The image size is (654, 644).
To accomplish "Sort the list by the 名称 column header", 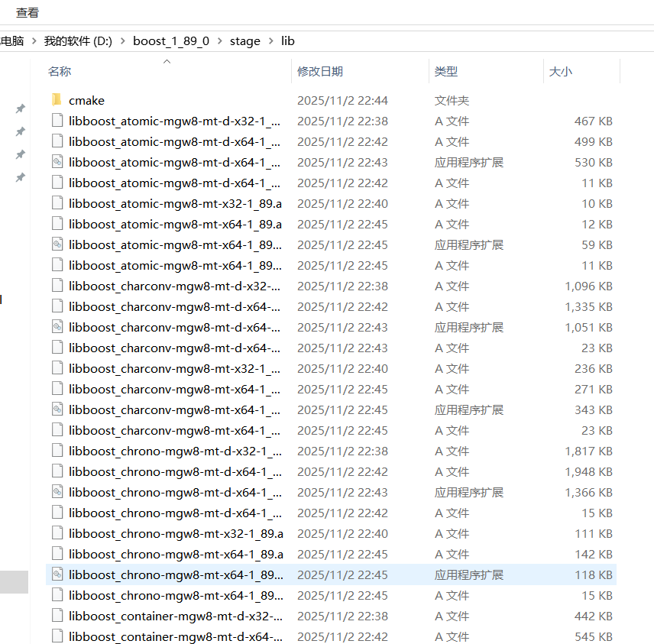I will pos(60,71).
